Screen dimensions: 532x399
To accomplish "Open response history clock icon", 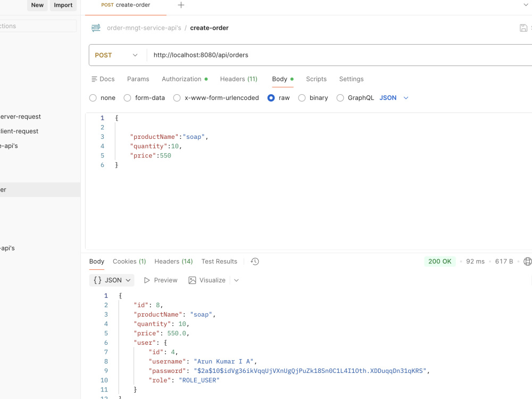I will click(255, 261).
